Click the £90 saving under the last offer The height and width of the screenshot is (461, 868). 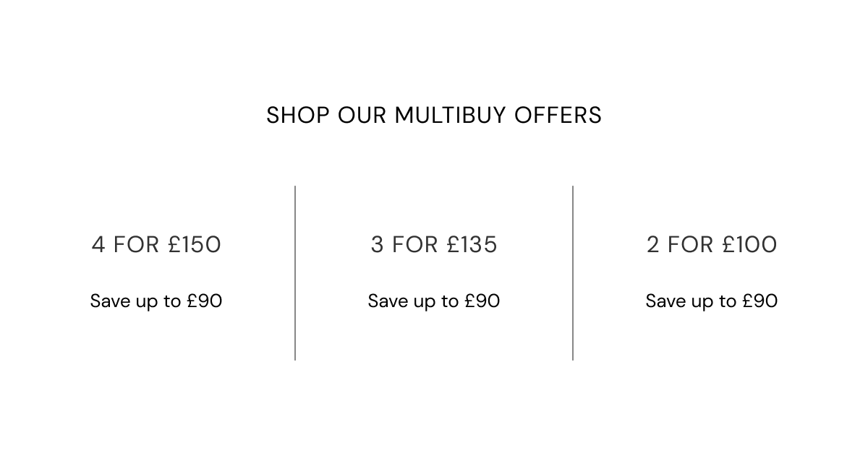click(760, 301)
